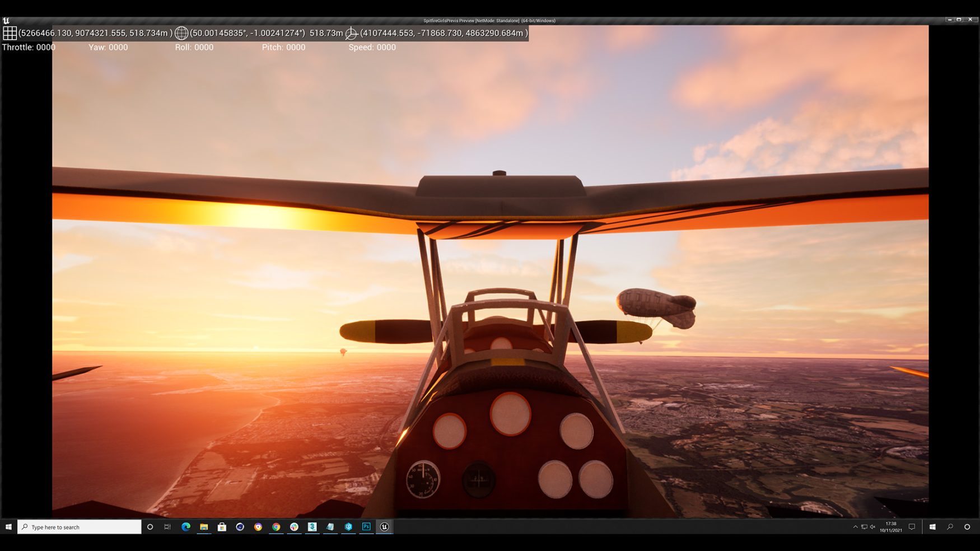980x551 pixels.
Task: Expand hidden system tray icons
Action: tap(855, 527)
